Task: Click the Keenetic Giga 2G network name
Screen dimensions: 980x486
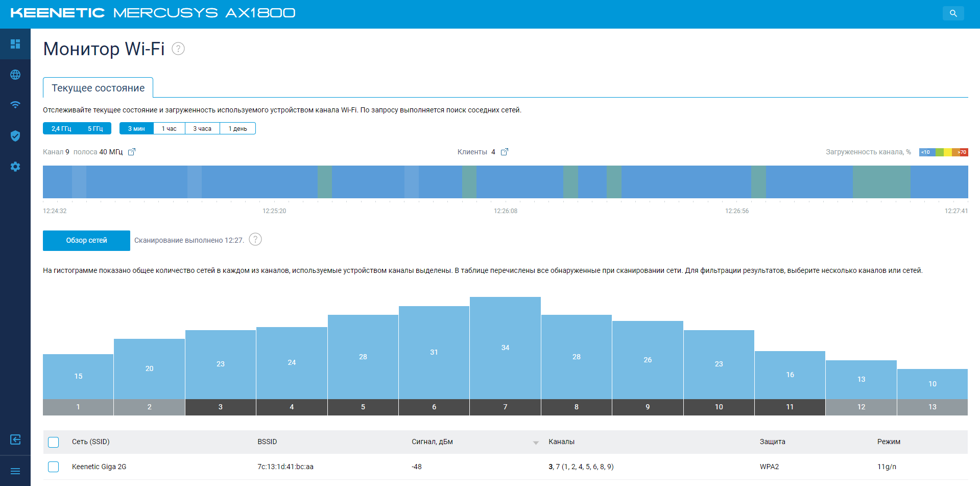Action: point(99,467)
